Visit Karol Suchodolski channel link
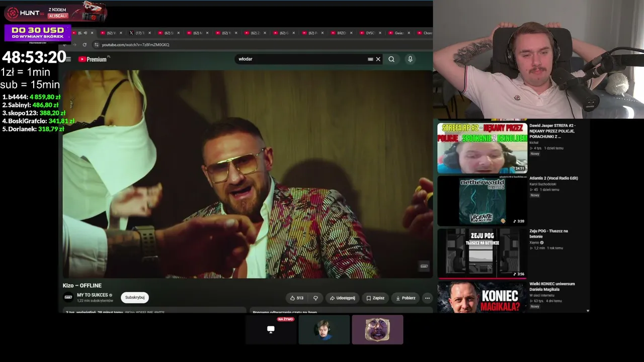This screenshot has height=362, width=644. tap(542, 184)
